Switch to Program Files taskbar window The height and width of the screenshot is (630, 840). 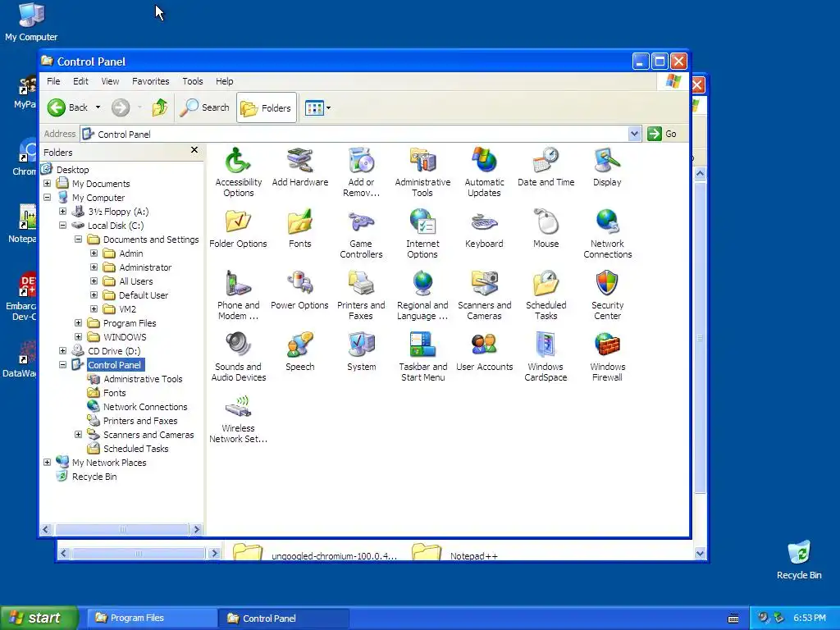click(x=151, y=618)
